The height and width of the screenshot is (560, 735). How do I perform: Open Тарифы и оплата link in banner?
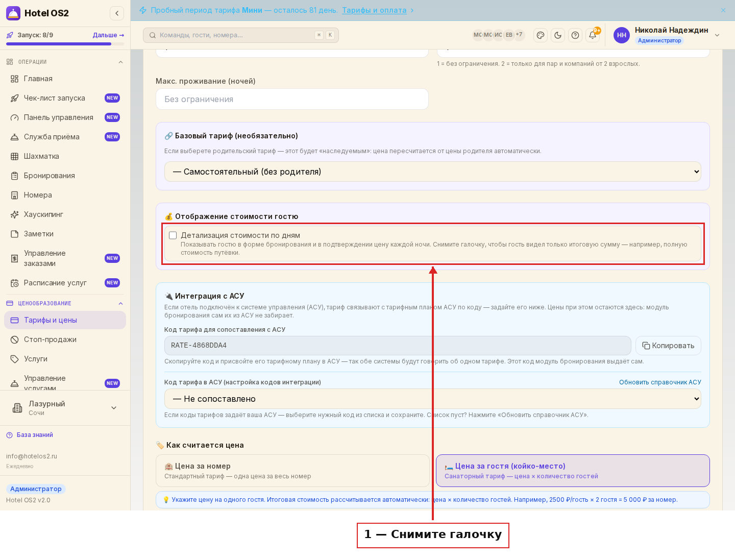(374, 10)
